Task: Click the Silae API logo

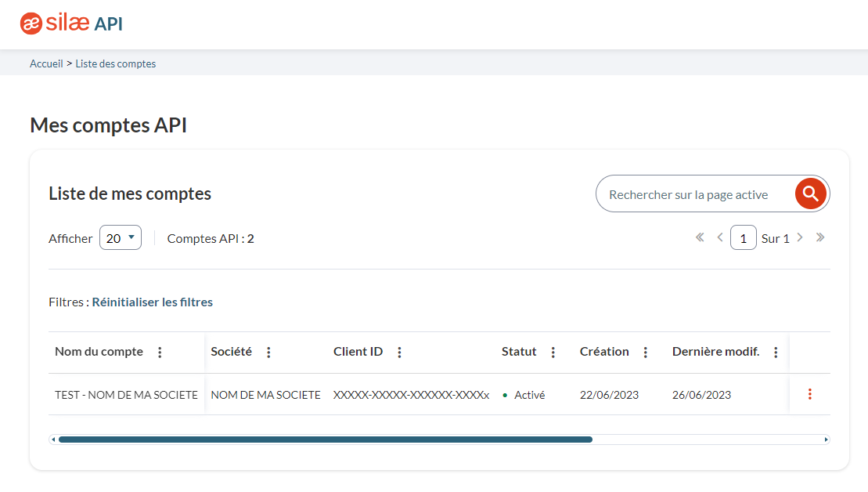Action: (70, 24)
